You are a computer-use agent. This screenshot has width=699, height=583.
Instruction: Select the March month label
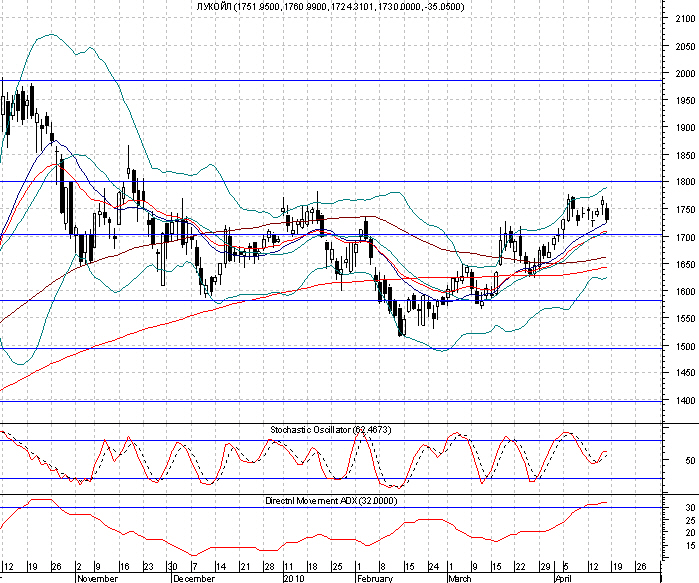pos(460,579)
